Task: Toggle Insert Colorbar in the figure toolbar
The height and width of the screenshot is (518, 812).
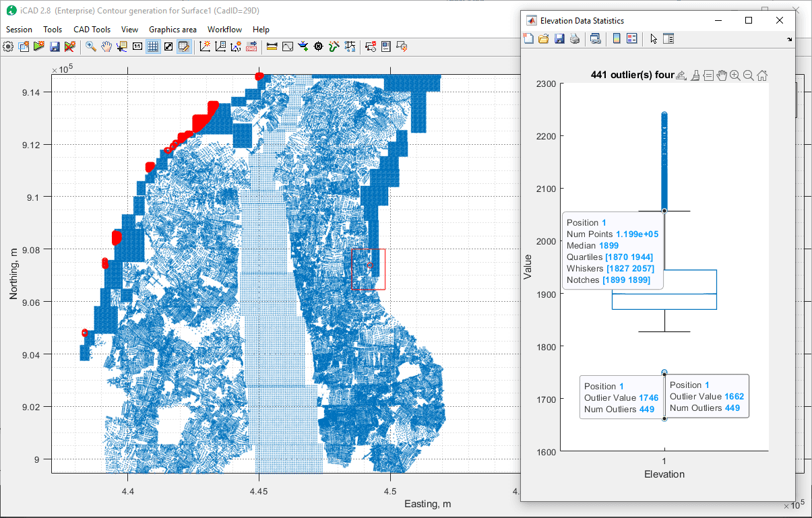Action: point(616,39)
